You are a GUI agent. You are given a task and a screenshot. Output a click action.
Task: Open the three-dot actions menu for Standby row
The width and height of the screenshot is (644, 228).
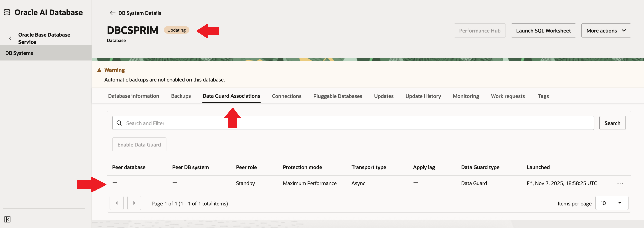(x=620, y=183)
